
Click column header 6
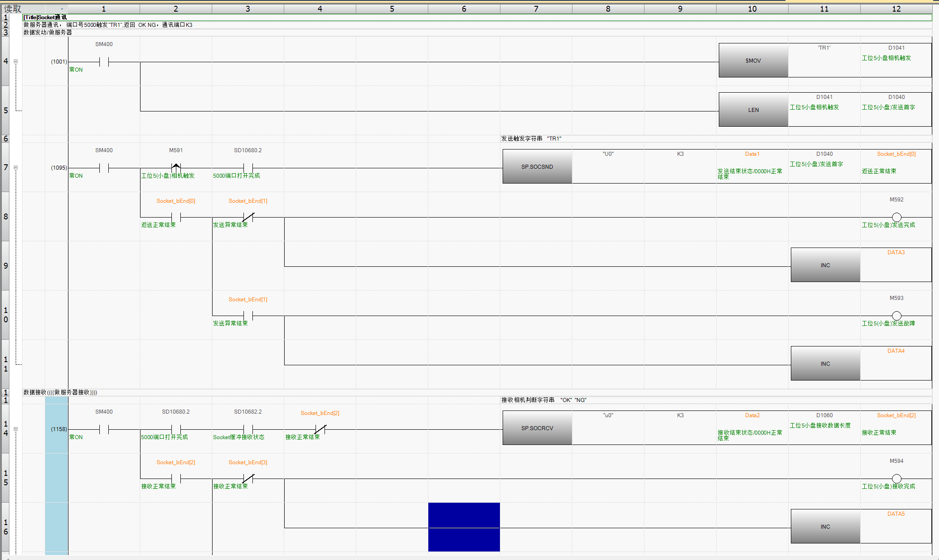tap(464, 9)
